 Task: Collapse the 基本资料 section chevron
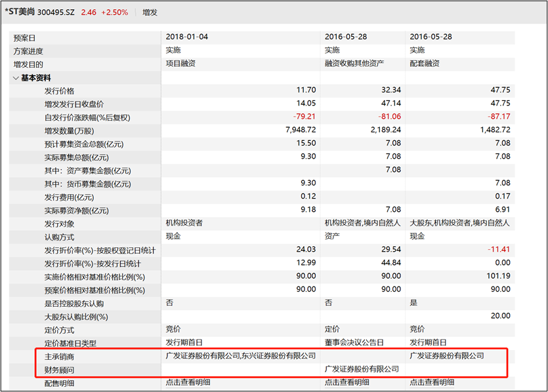[16, 78]
